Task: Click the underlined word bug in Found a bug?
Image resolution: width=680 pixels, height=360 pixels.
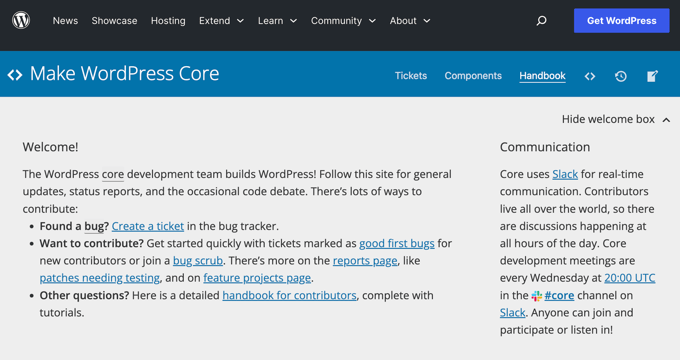Action: pos(94,226)
